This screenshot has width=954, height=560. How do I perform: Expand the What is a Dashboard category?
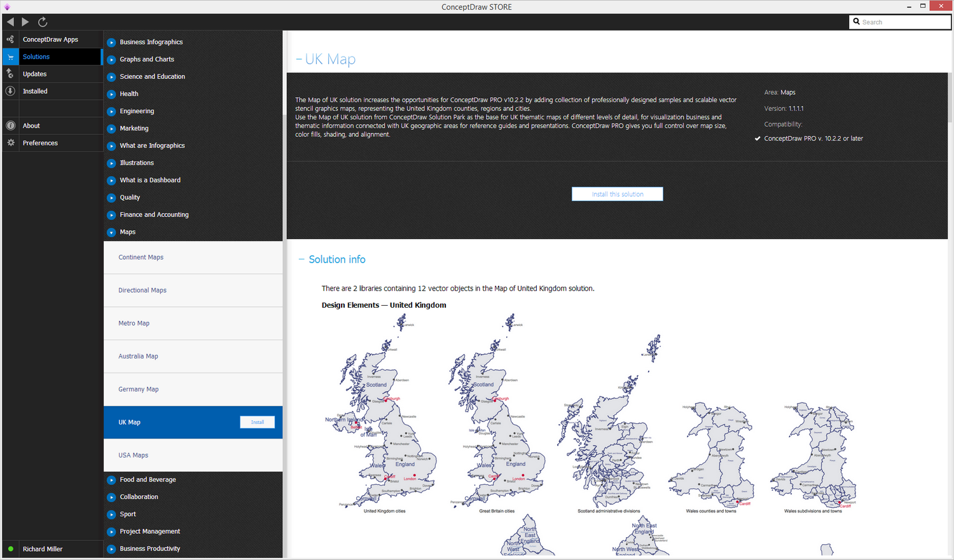click(111, 181)
